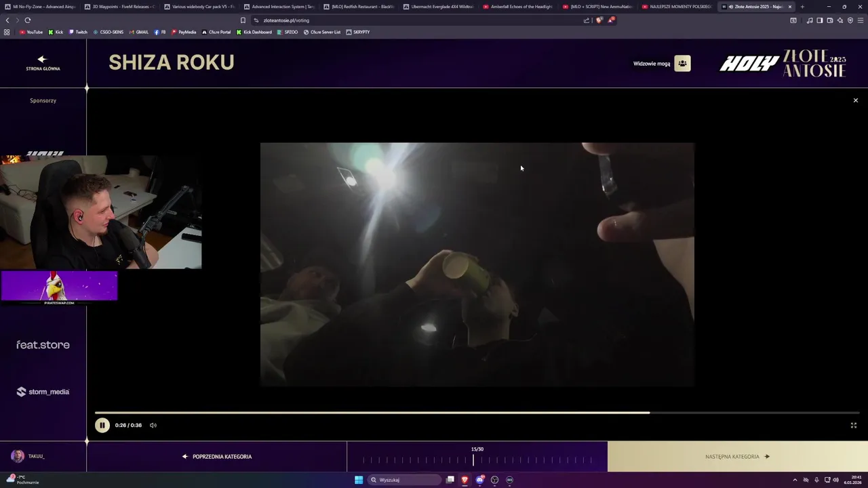
Task: Click the category timeline marker at 15/30
Action: [x=473, y=460]
